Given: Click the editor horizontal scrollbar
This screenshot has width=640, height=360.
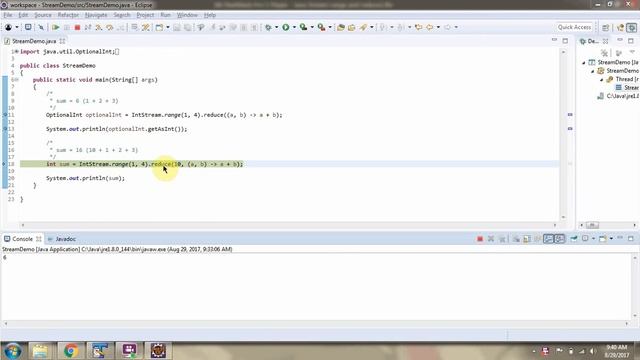Looking at the screenshot, I should [x=289, y=225].
